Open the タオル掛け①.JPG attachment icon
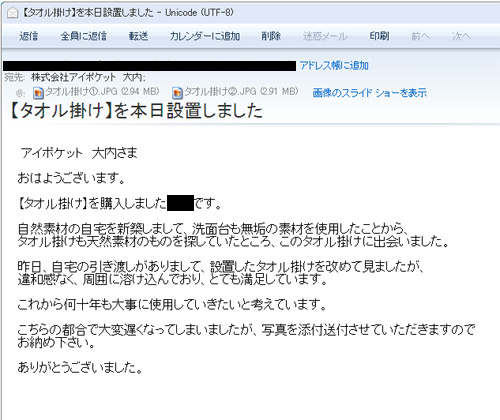The width and height of the screenshot is (500, 420). 38,93
